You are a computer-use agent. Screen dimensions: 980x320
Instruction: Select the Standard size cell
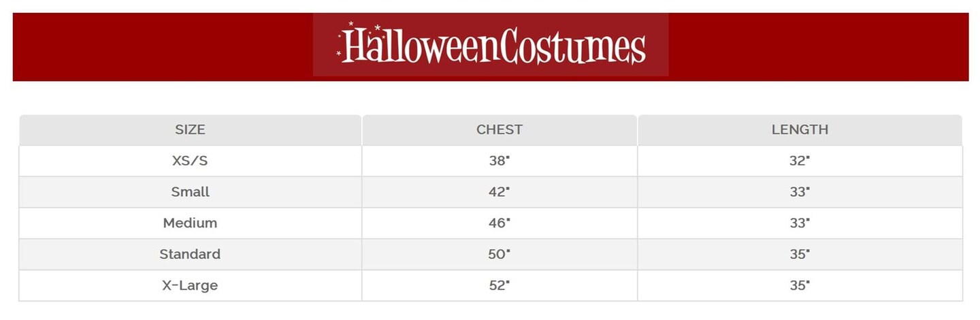coord(190,254)
